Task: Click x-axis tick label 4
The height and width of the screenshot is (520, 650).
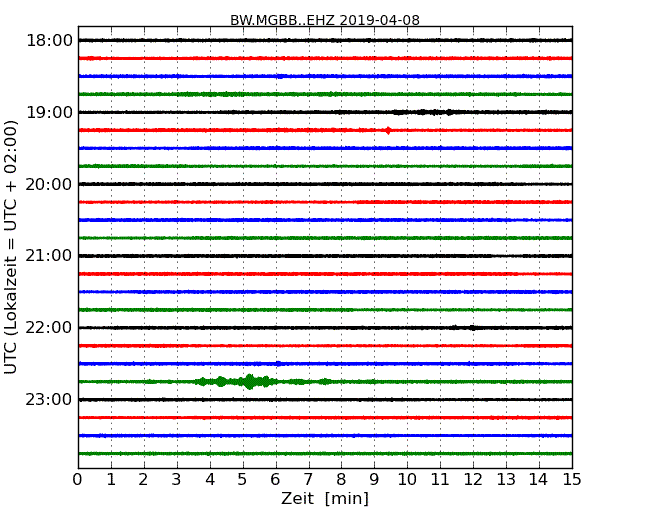Action: [210, 479]
